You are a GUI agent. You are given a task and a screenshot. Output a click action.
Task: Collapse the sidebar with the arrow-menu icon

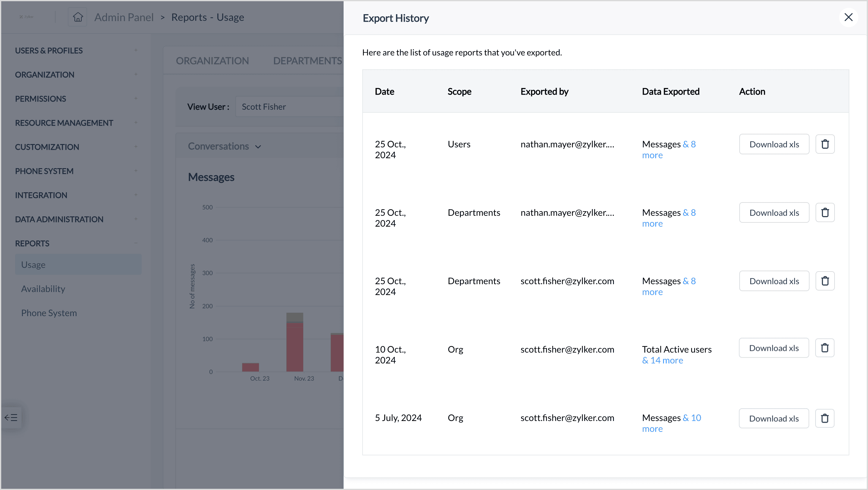[x=11, y=418]
